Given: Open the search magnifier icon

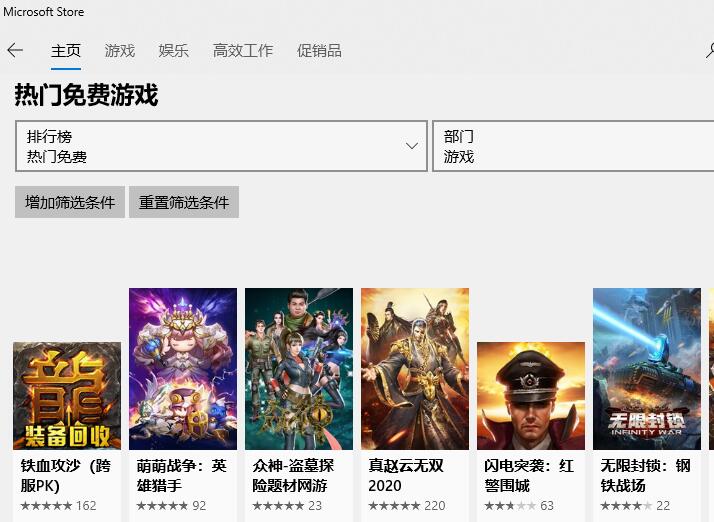Looking at the screenshot, I should [x=710, y=51].
